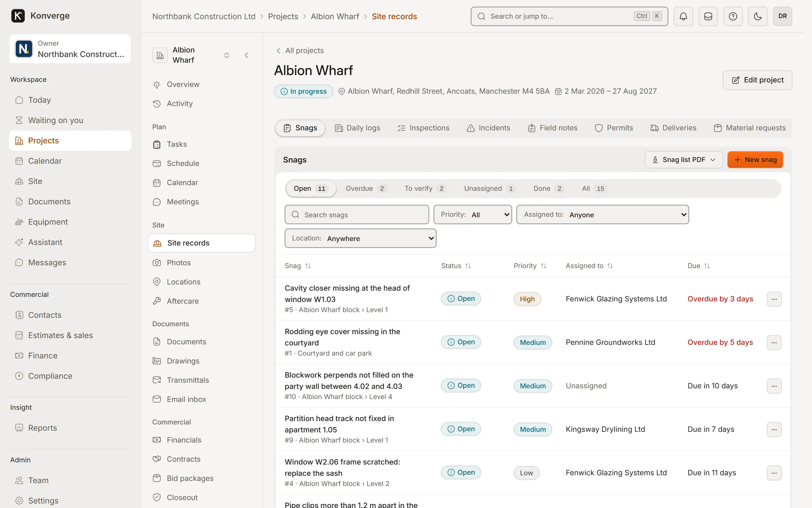Image resolution: width=812 pixels, height=508 pixels.
Task: Toggle dark mode moon icon
Action: coord(758,16)
